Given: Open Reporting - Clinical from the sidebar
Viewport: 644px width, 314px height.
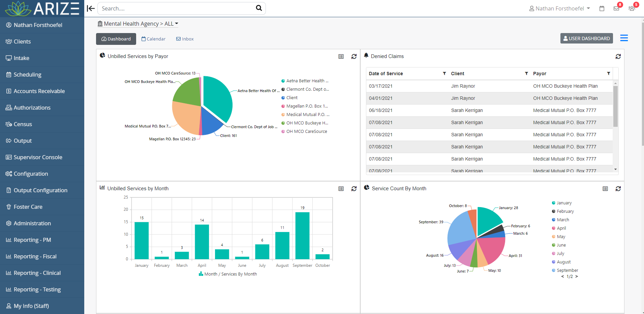Looking at the screenshot, I should [x=37, y=273].
